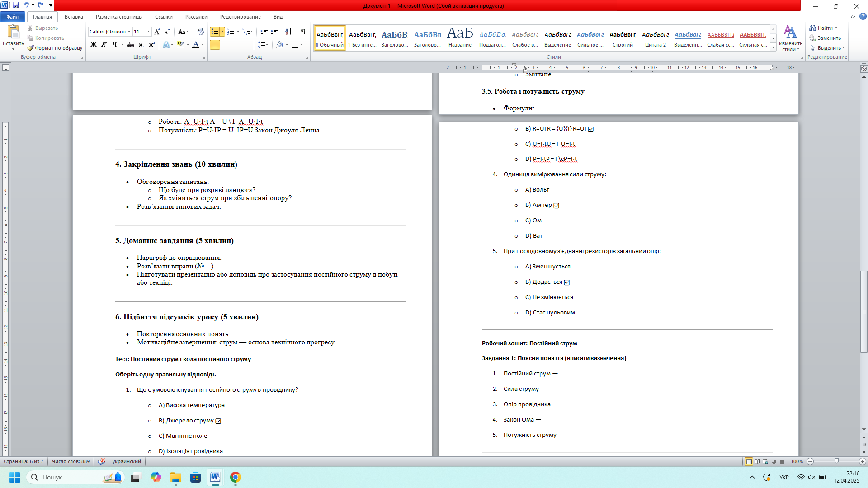Click the украинский language indicator

pos(127,461)
